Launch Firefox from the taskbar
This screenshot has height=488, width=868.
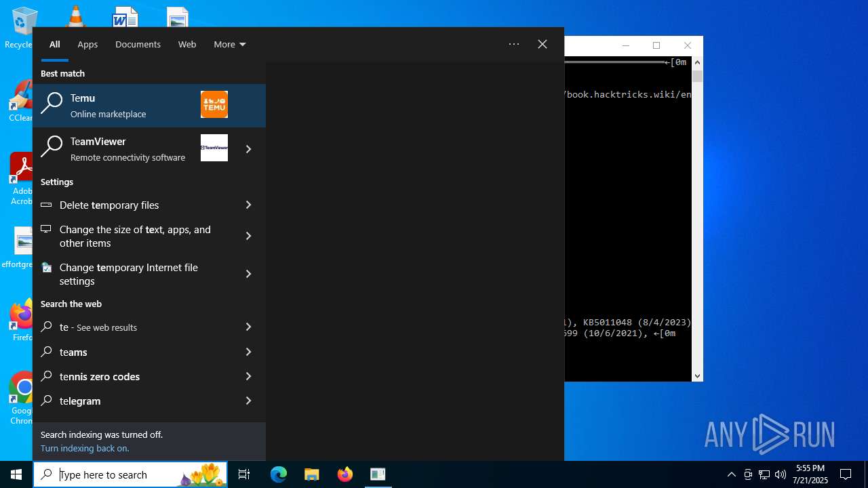(x=345, y=474)
